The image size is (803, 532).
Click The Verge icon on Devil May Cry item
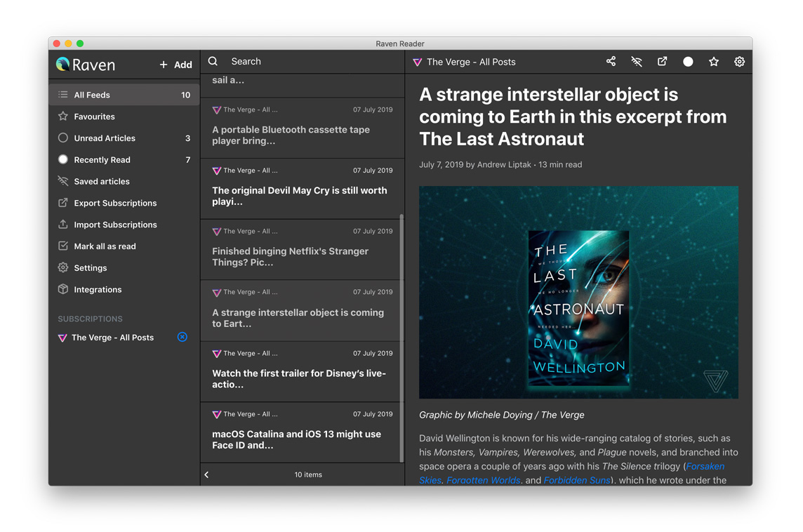[217, 171]
